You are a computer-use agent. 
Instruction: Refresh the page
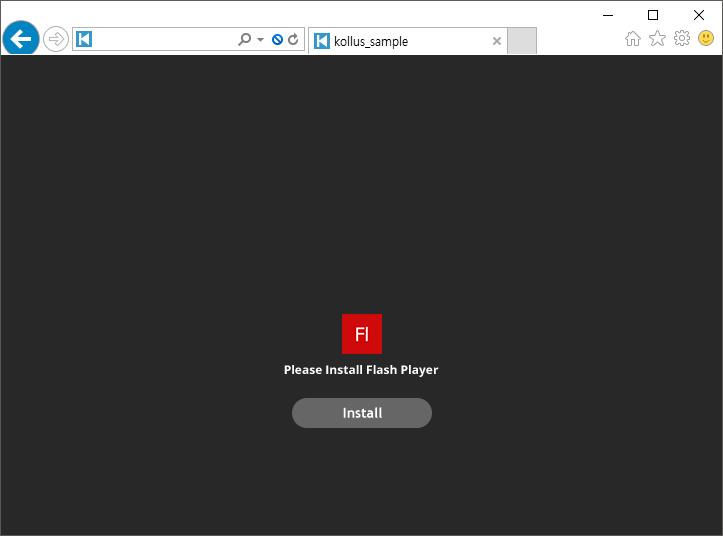pos(293,40)
